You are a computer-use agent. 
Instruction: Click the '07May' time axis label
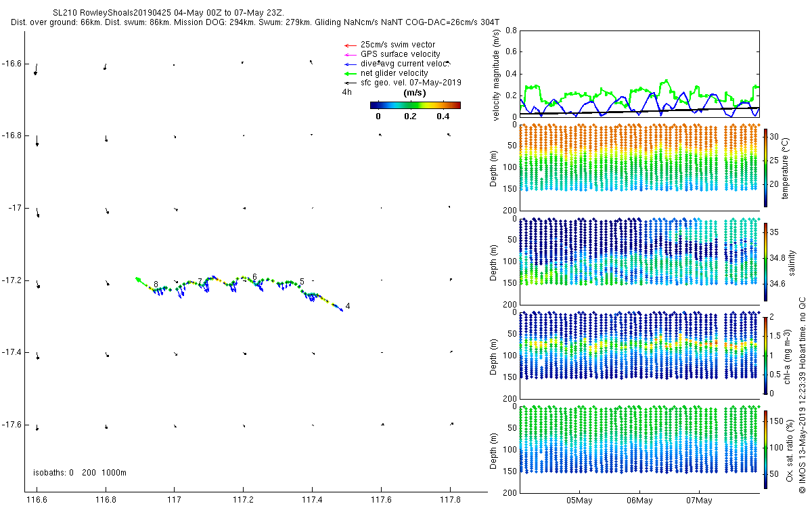point(699,501)
